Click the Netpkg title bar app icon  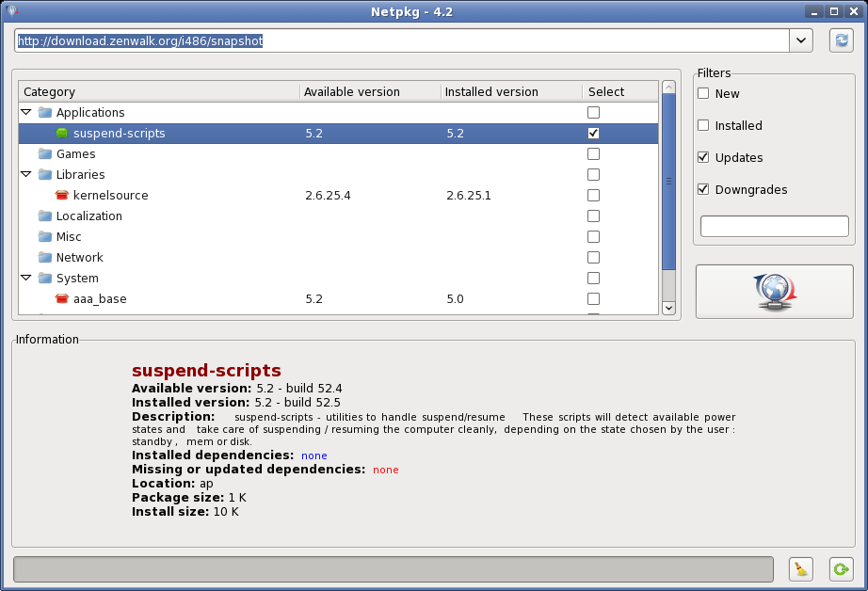pos(12,11)
